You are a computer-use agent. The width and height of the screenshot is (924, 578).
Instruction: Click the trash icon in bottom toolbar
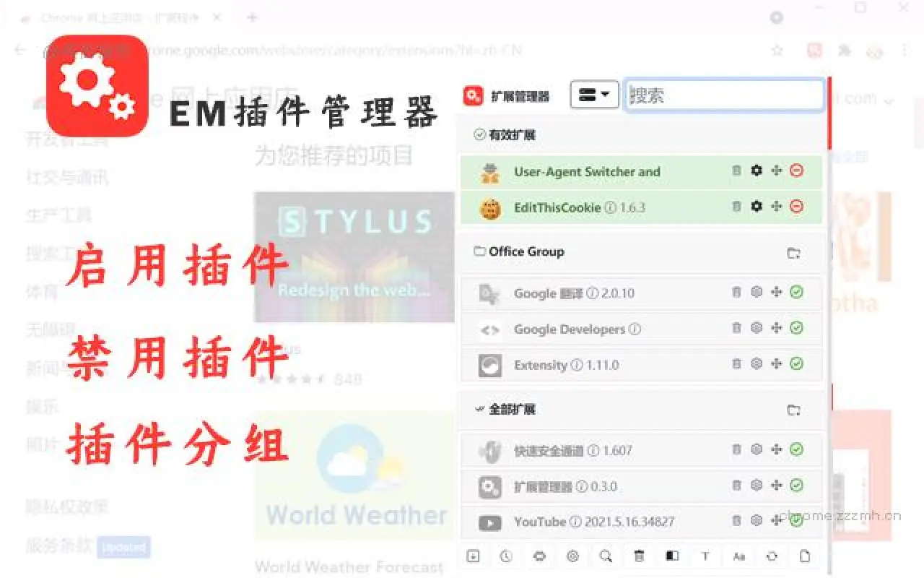coord(639,556)
